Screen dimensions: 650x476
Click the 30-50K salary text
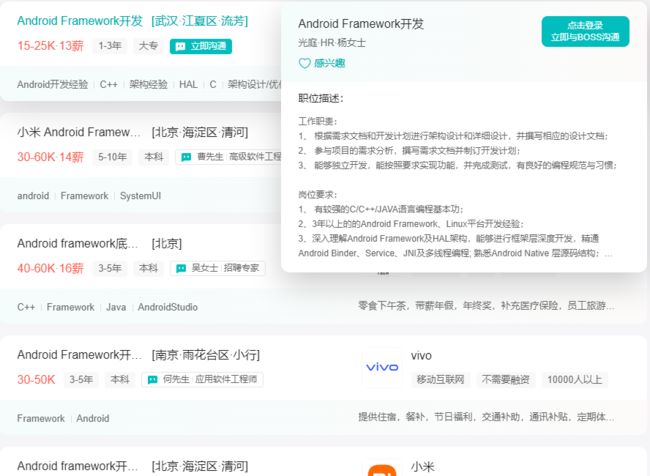click(36, 379)
